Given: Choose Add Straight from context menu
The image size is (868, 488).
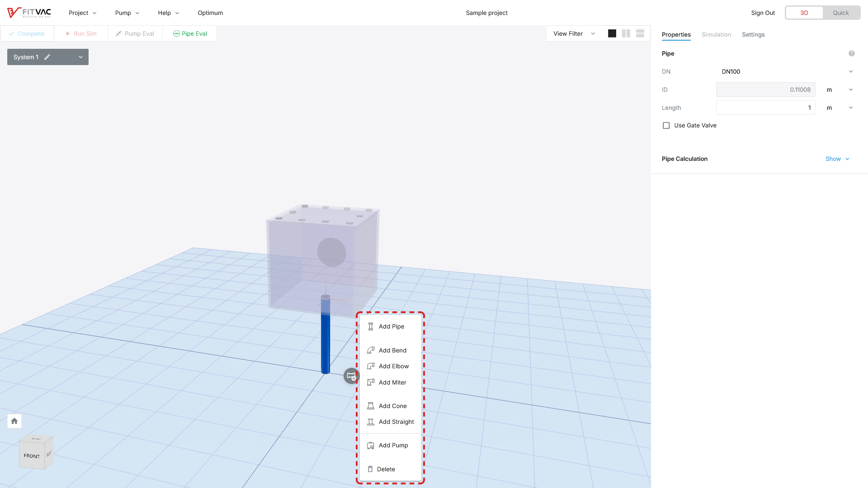Looking at the screenshot, I should coord(391,422).
